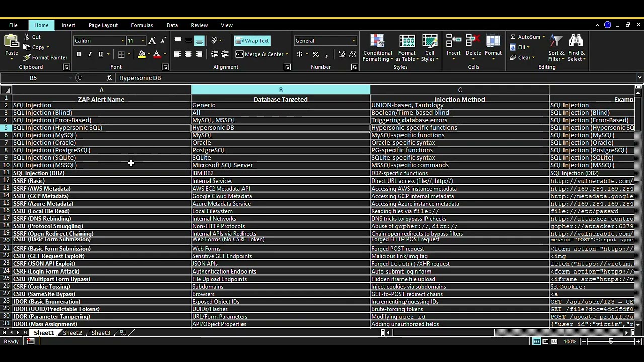The height and width of the screenshot is (362, 644).
Task: Open the font size dropdown
Action: tap(143, 41)
